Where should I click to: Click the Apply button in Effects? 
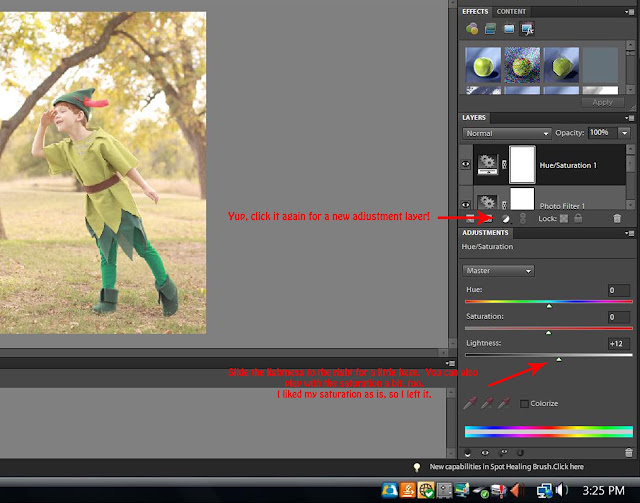(602, 102)
